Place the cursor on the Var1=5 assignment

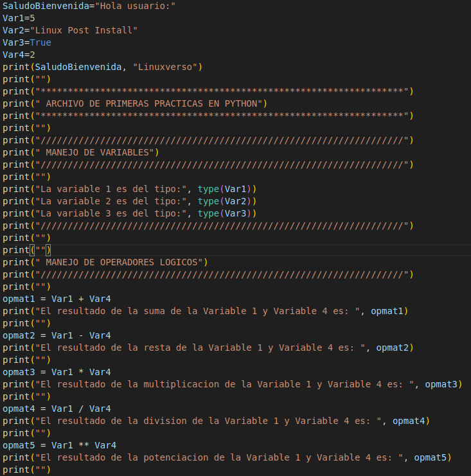point(18,18)
